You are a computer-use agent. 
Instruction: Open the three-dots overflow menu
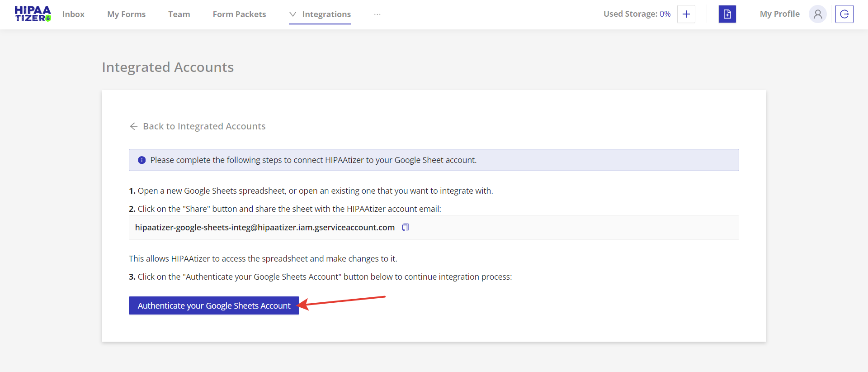[377, 14]
